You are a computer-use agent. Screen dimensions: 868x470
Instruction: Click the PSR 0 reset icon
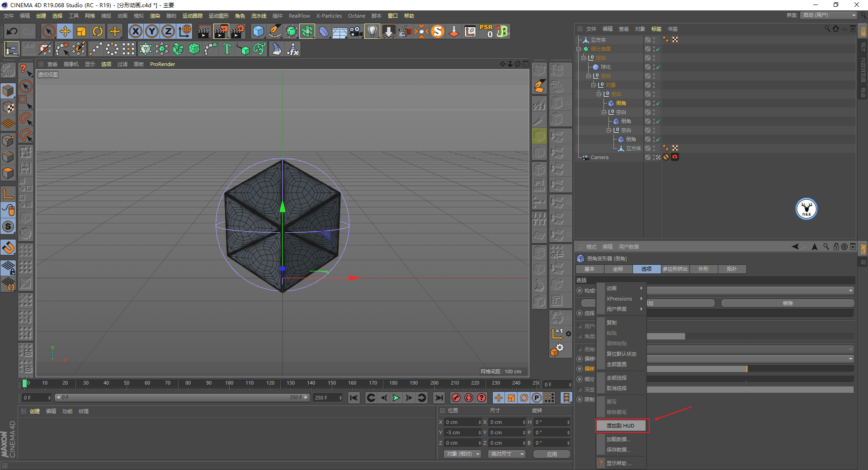[x=486, y=31]
